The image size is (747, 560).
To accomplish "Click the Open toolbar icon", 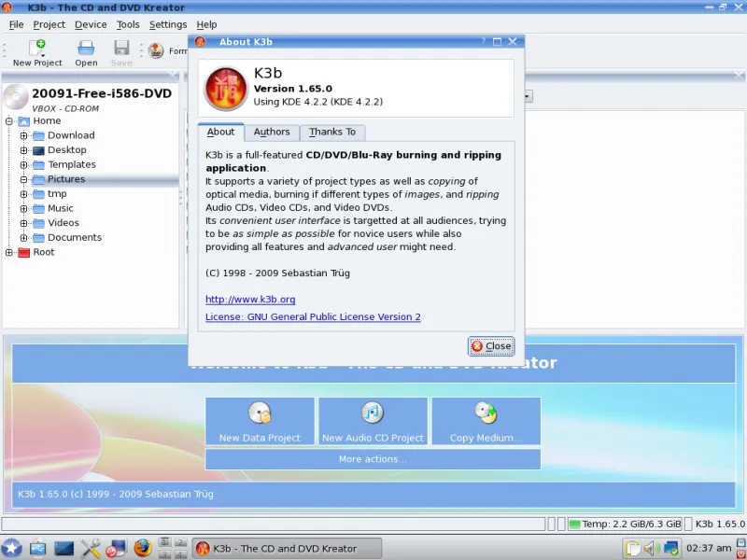I will [86, 53].
